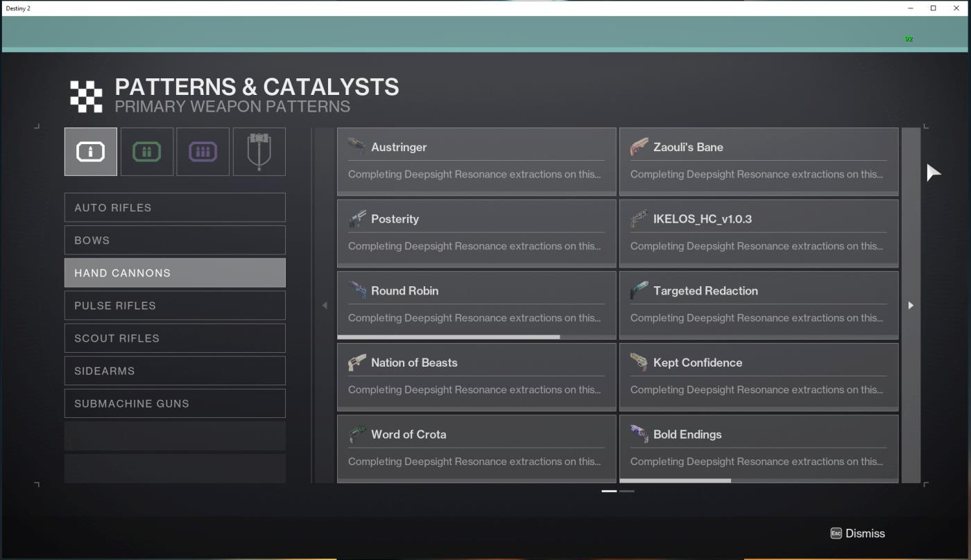The height and width of the screenshot is (560, 971).
Task: Click the Word of Crota icon
Action: (356, 435)
